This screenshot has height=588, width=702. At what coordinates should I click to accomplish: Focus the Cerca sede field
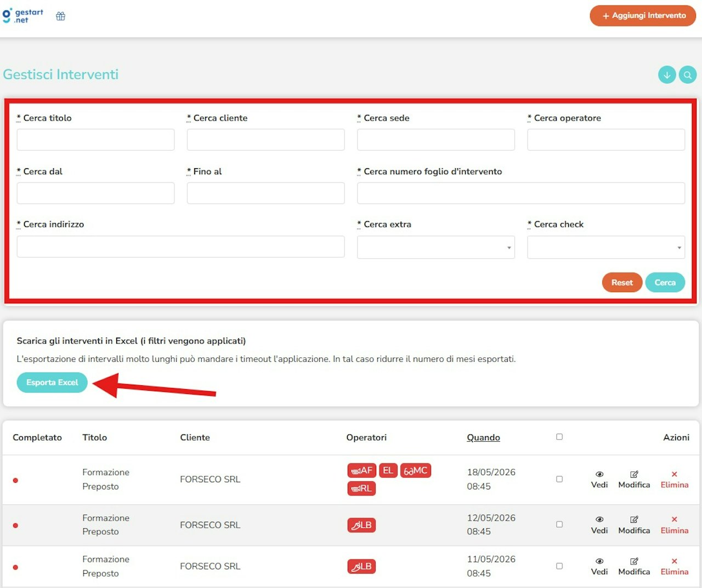coord(436,140)
